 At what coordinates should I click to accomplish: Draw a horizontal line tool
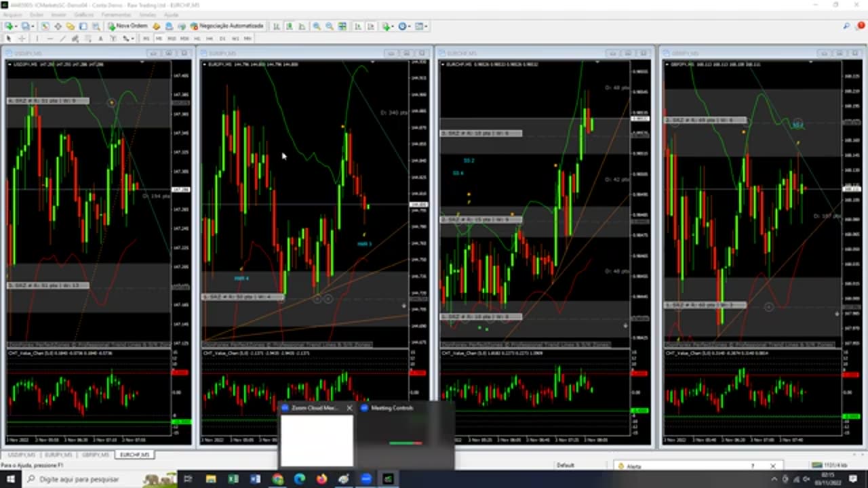(x=50, y=39)
